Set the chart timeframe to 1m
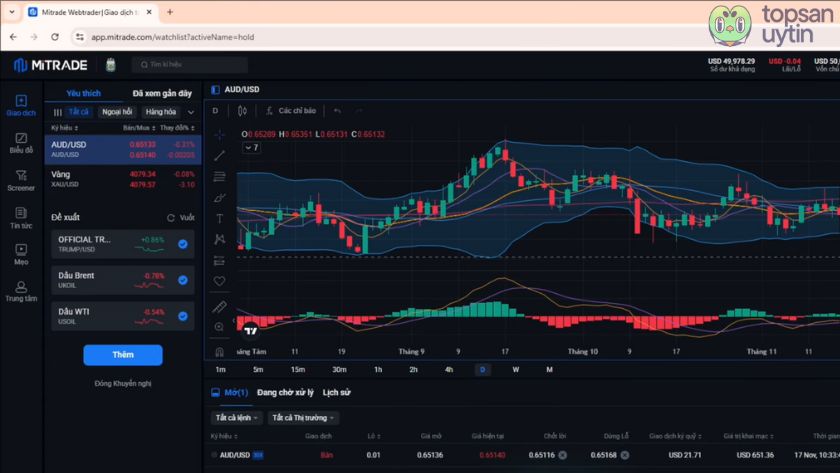The height and width of the screenshot is (473, 840). (x=220, y=370)
